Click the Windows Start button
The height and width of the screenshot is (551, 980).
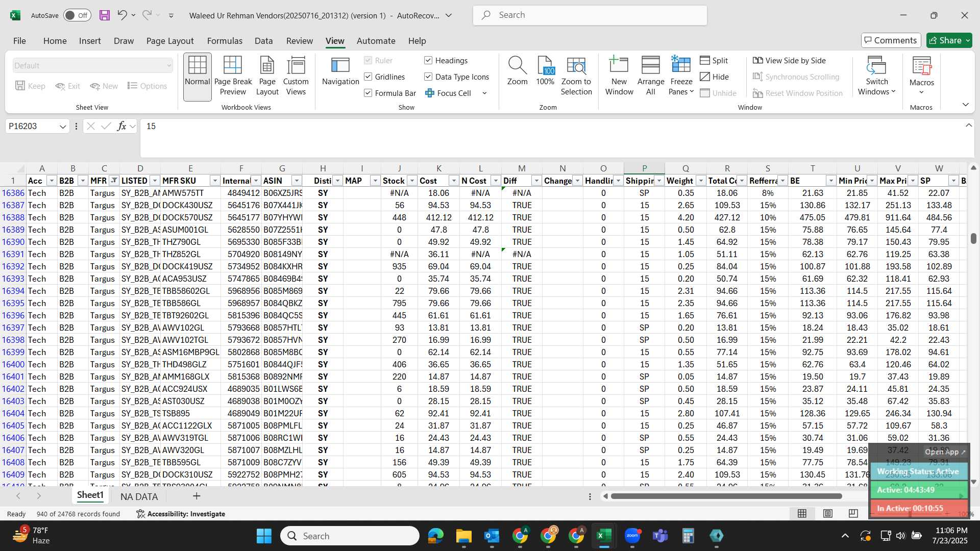coord(264,536)
